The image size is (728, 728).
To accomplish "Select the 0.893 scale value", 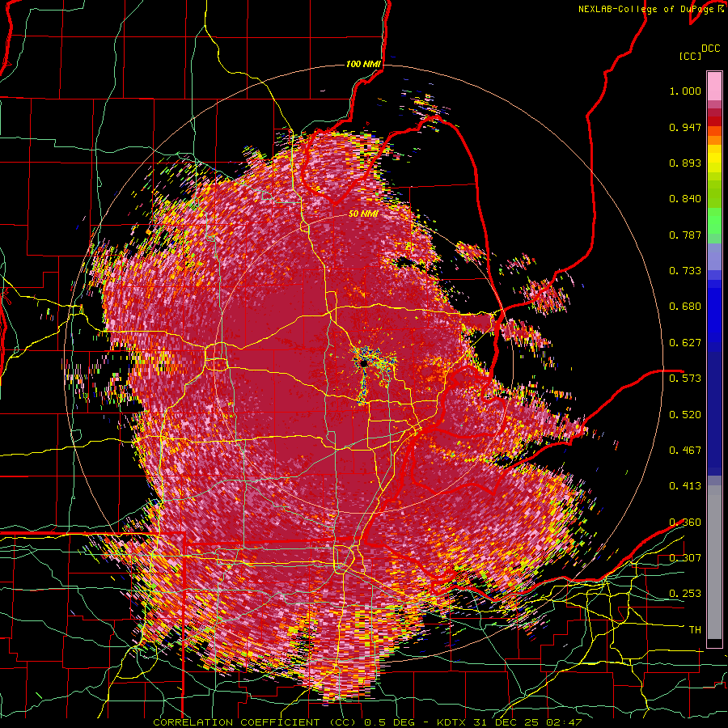I will 685,163.
